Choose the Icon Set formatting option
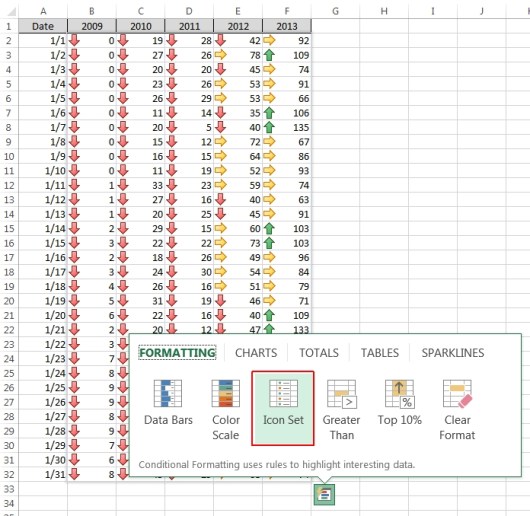530x516 pixels. click(283, 408)
